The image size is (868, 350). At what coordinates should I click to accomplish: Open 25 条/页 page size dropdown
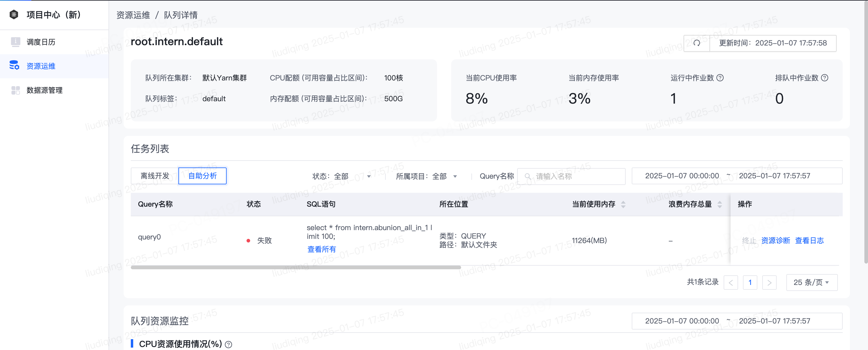(x=811, y=282)
